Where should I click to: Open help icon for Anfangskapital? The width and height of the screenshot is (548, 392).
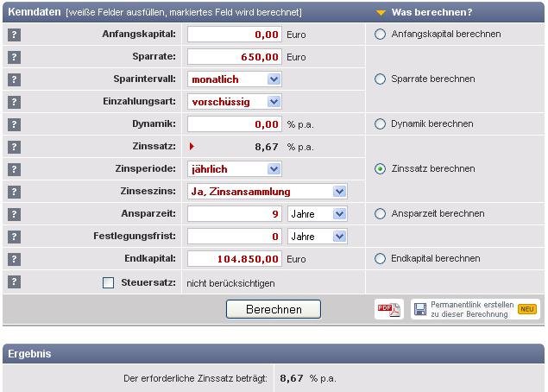coord(14,35)
